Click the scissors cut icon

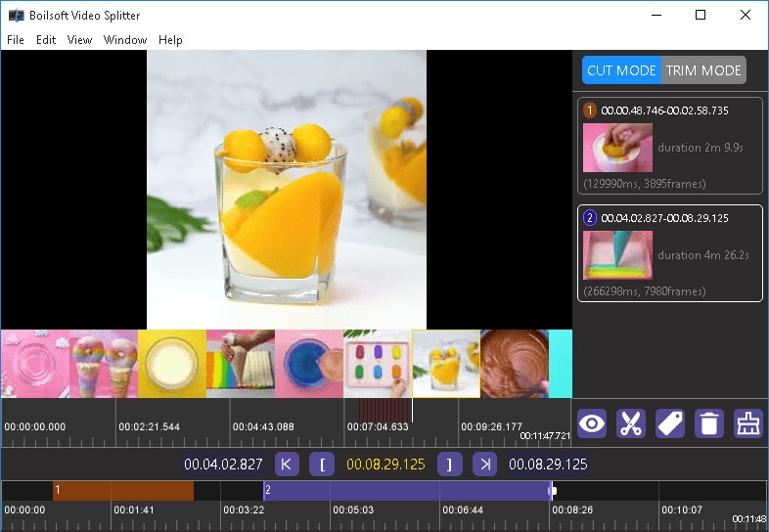[631, 423]
